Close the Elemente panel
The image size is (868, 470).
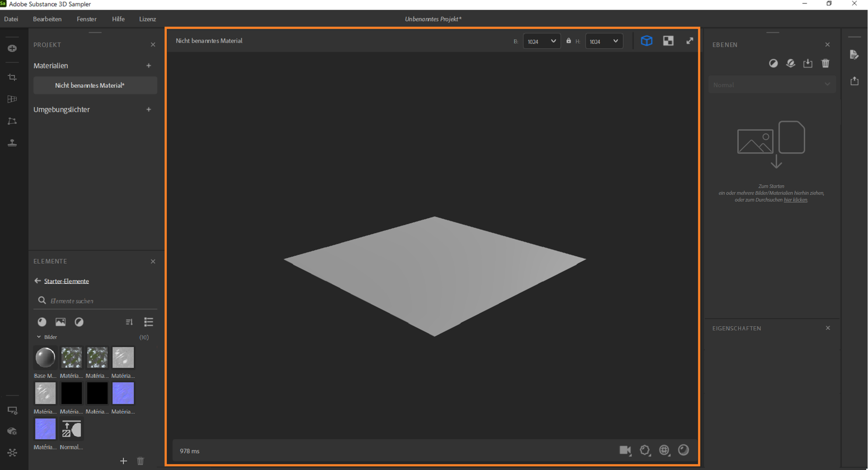click(153, 261)
